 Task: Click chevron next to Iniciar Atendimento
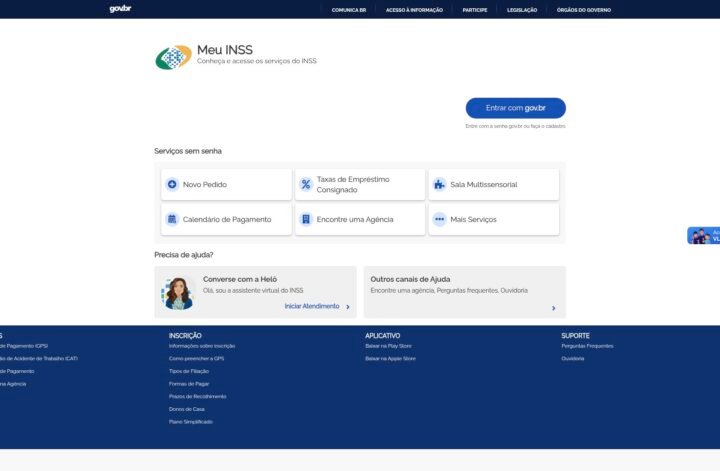(348, 307)
